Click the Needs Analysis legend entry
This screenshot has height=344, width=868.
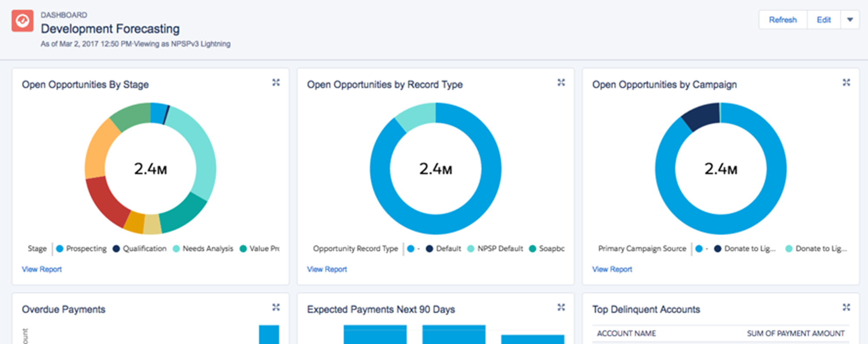click(207, 249)
